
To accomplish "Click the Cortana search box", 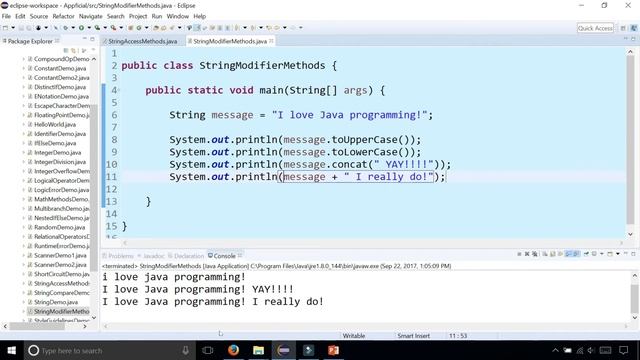I will [108, 350].
